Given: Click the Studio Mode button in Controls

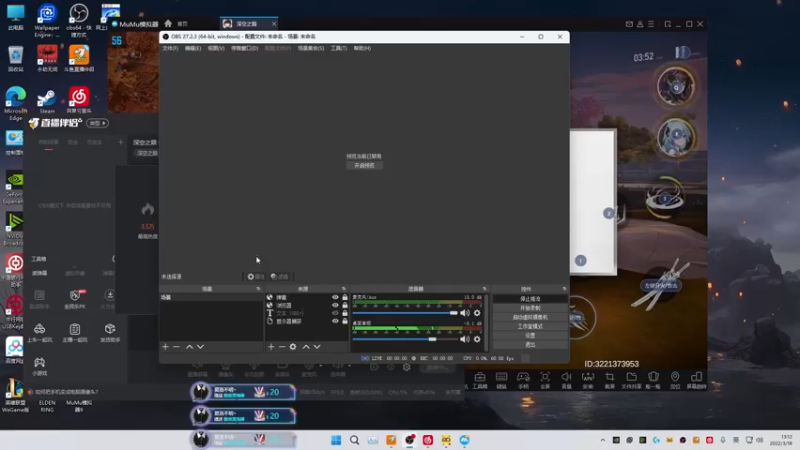Looking at the screenshot, I should [x=530, y=326].
